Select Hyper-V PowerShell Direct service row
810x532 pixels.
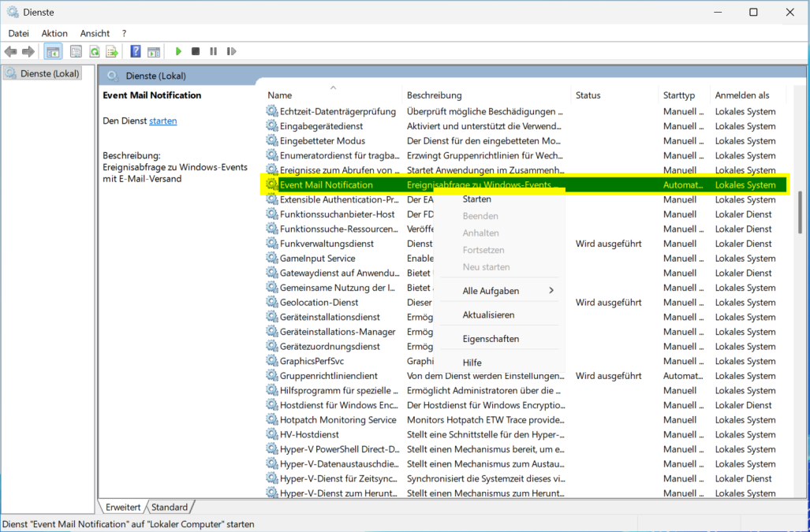point(526,449)
